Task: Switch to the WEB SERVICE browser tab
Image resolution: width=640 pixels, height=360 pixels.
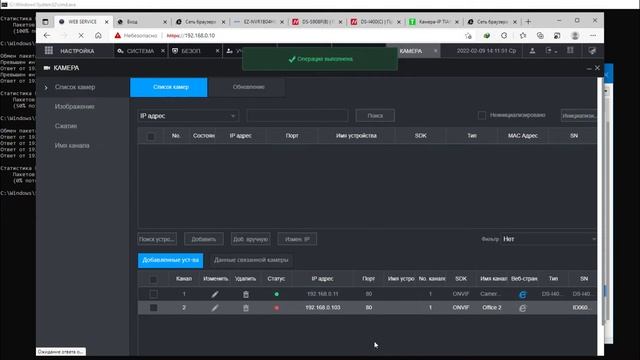Action: pyautogui.click(x=82, y=22)
